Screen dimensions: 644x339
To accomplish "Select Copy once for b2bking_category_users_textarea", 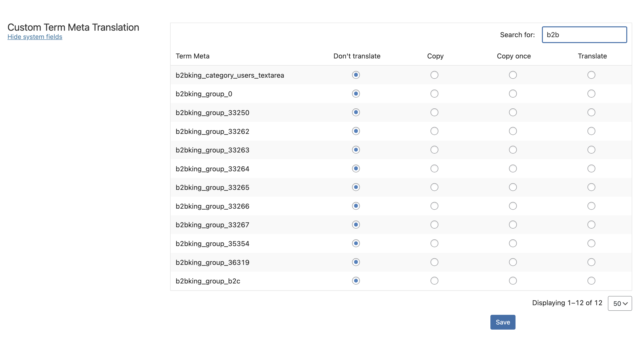I will pyautogui.click(x=513, y=75).
